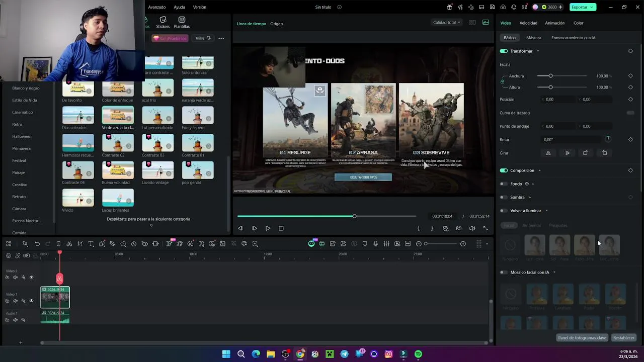The image size is (644, 362).
Task: Open the Máscara sub-tab
Action: (x=534, y=38)
